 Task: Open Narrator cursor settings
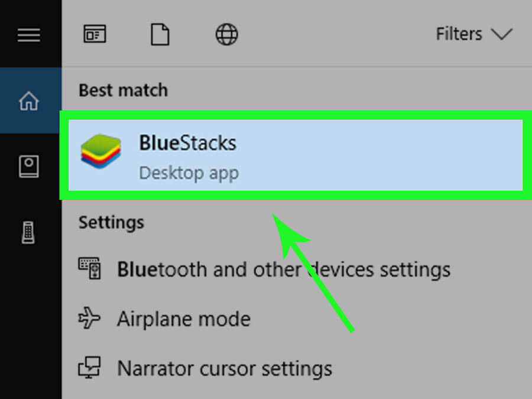(x=224, y=368)
